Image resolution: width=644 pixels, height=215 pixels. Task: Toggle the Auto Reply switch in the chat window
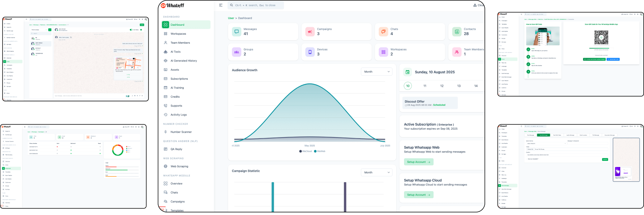pyautogui.click(x=131, y=29)
